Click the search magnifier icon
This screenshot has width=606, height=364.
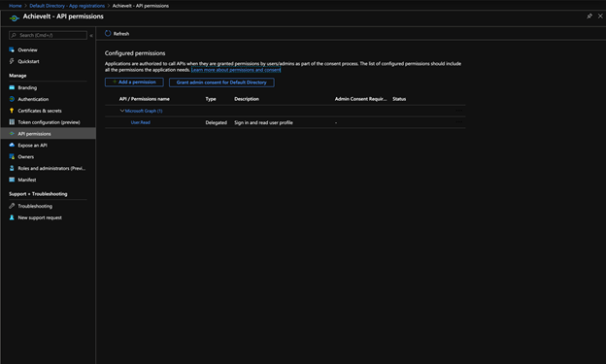(x=14, y=35)
